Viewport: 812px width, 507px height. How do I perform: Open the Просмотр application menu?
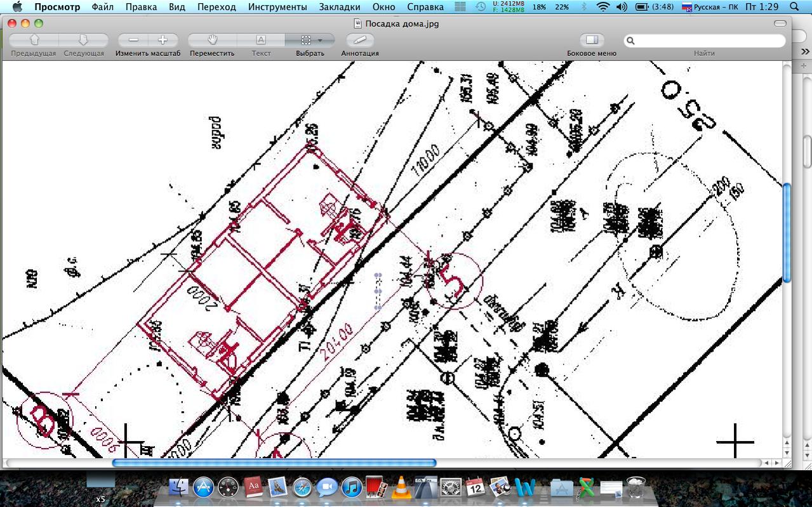[57, 7]
